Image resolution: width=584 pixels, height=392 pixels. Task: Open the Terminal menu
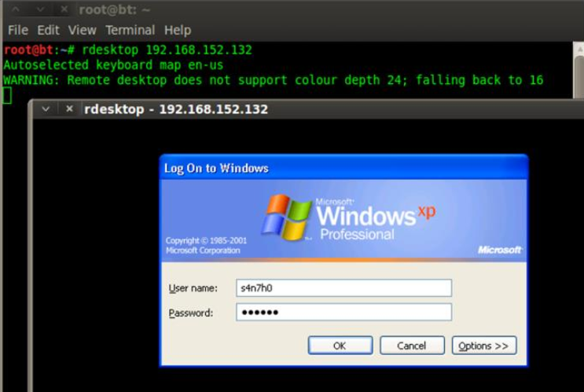pyautogui.click(x=130, y=30)
